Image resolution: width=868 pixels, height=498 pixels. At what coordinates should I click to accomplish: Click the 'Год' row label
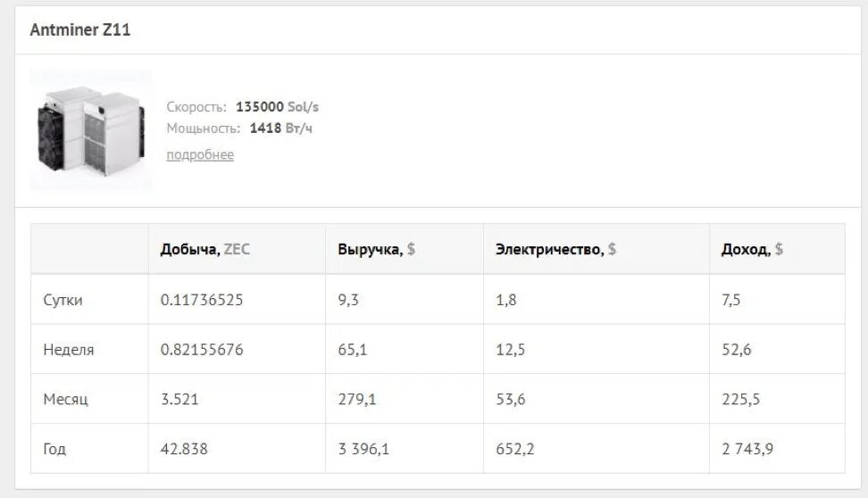point(54,449)
